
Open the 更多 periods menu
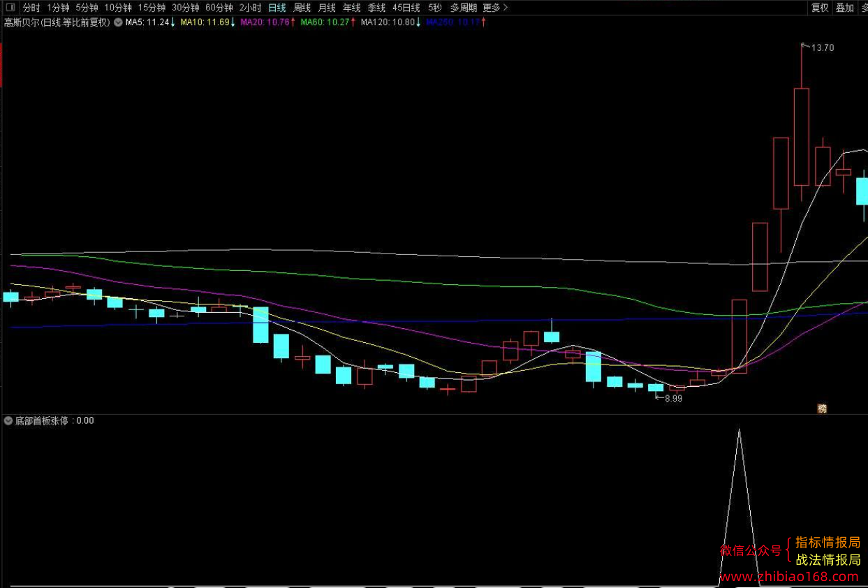click(x=495, y=8)
